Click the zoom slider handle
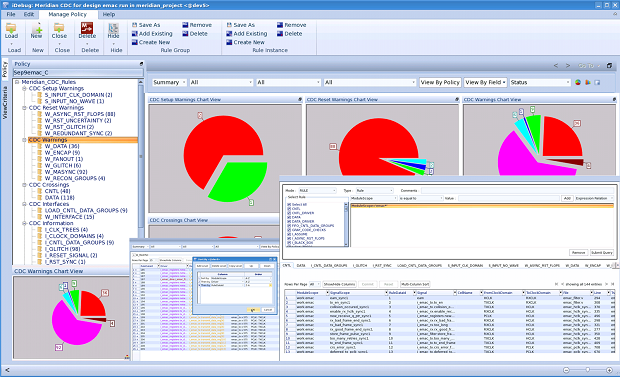This screenshot has width=620, height=377. (x=588, y=370)
